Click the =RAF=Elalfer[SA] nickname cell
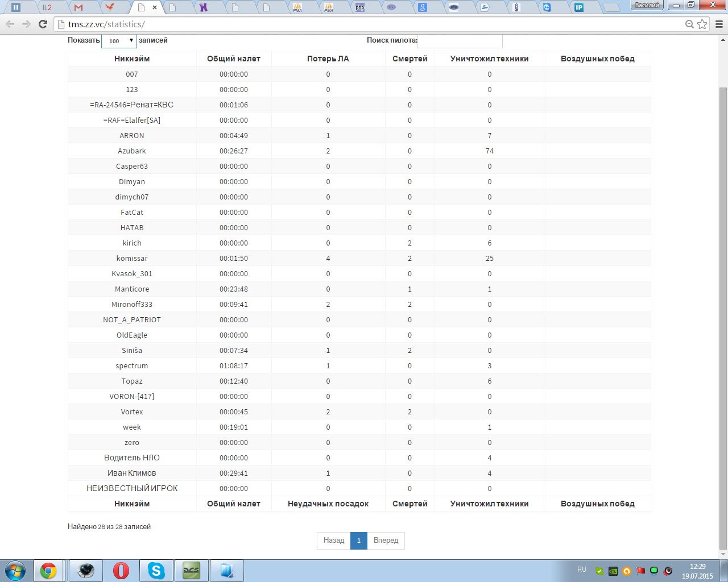728x582 pixels. [x=132, y=120]
